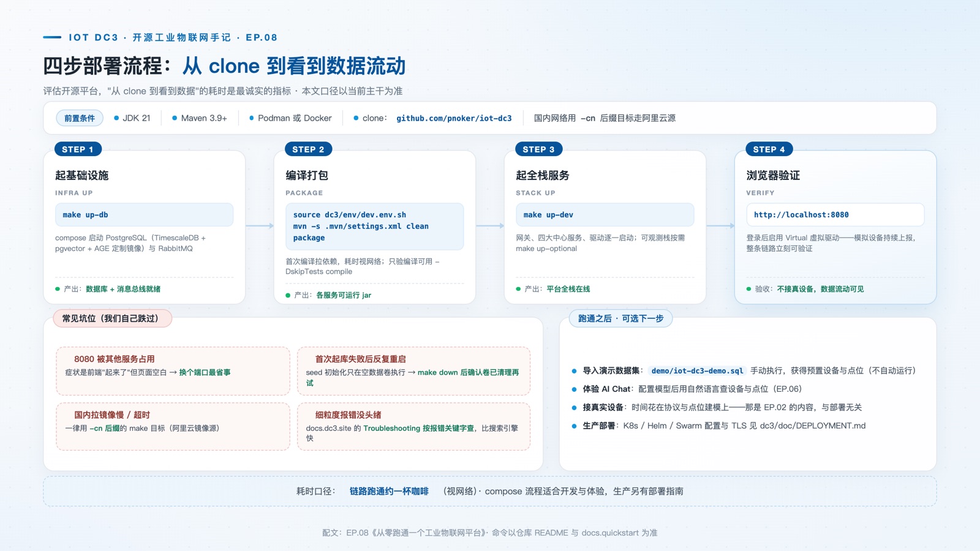The height and width of the screenshot is (551, 980).
Task: Click the PACKAGE subtitle
Action: tap(304, 193)
